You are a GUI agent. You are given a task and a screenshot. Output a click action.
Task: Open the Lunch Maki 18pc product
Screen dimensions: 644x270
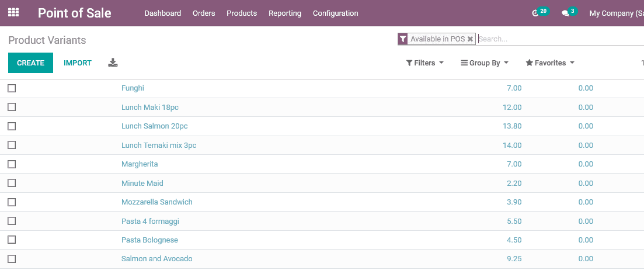(150, 108)
